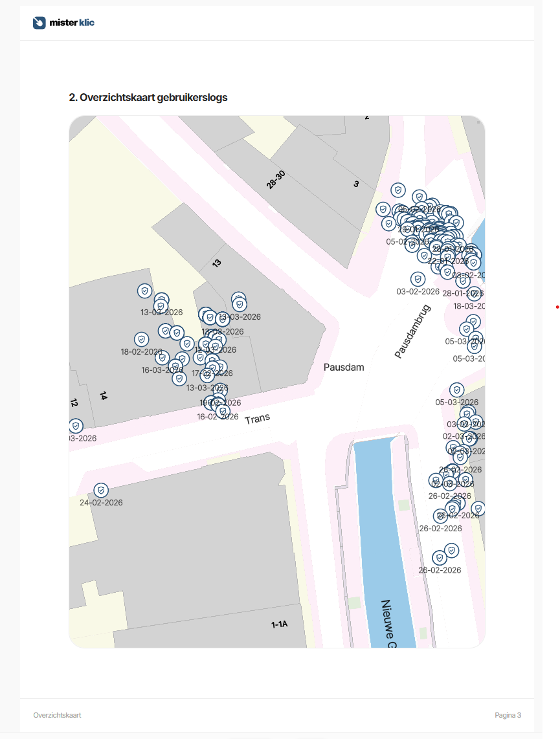The height and width of the screenshot is (739, 560).
Task: Click the heading '2. Overzichtskaart gebruikerslogs'
Action: pyautogui.click(x=148, y=98)
